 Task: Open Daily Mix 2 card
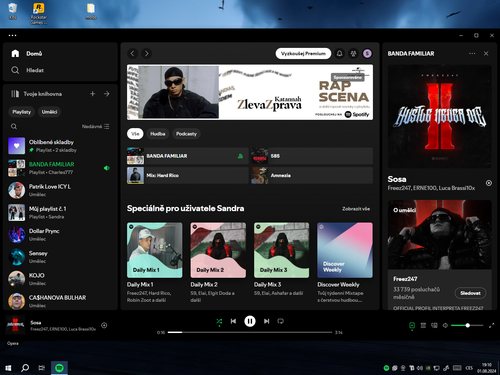point(218,262)
